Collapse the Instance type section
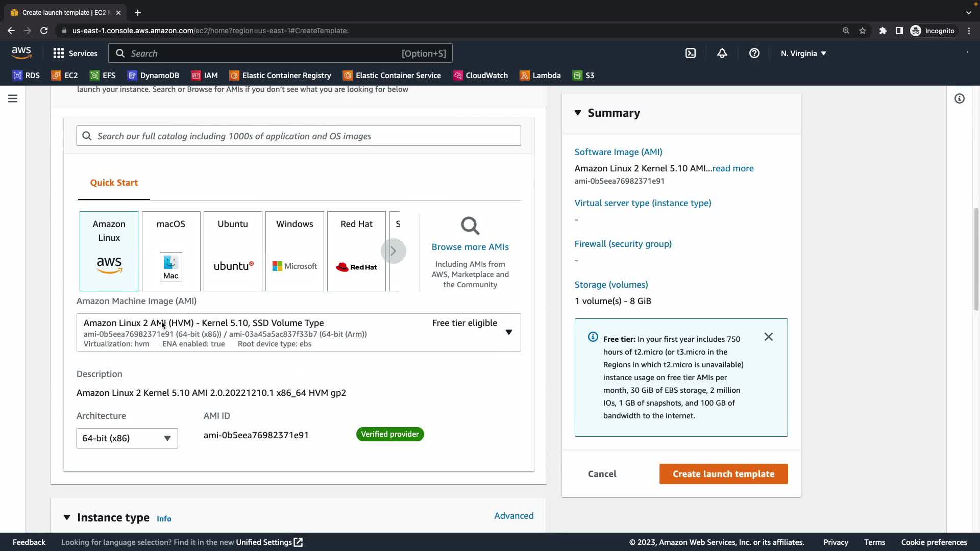Viewport: 980px width, 551px height. click(x=67, y=517)
